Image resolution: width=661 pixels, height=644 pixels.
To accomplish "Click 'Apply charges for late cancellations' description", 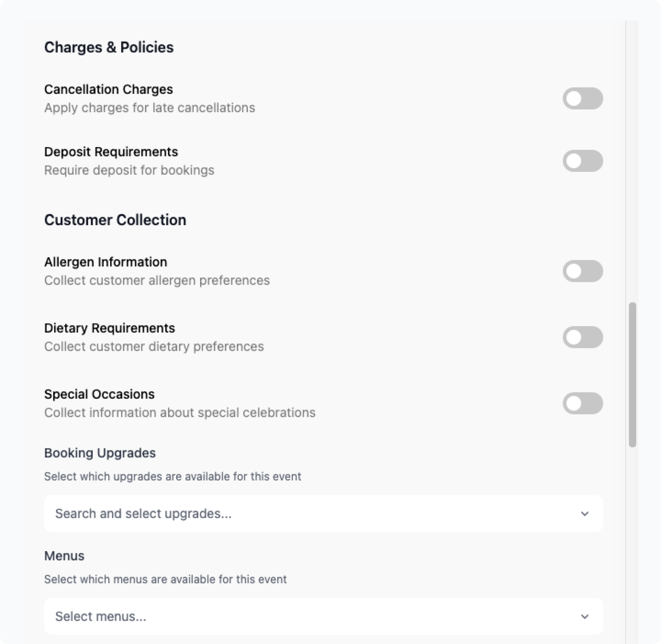I will (150, 108).
